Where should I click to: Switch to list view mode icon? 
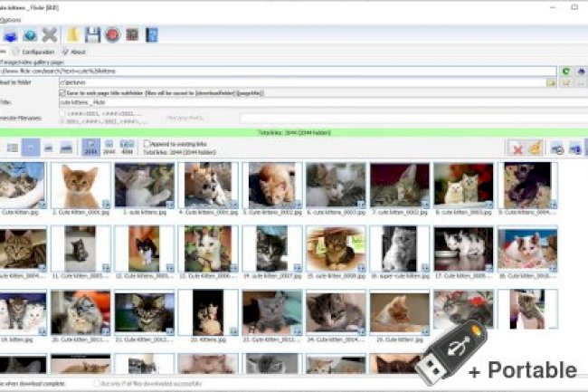12,148
